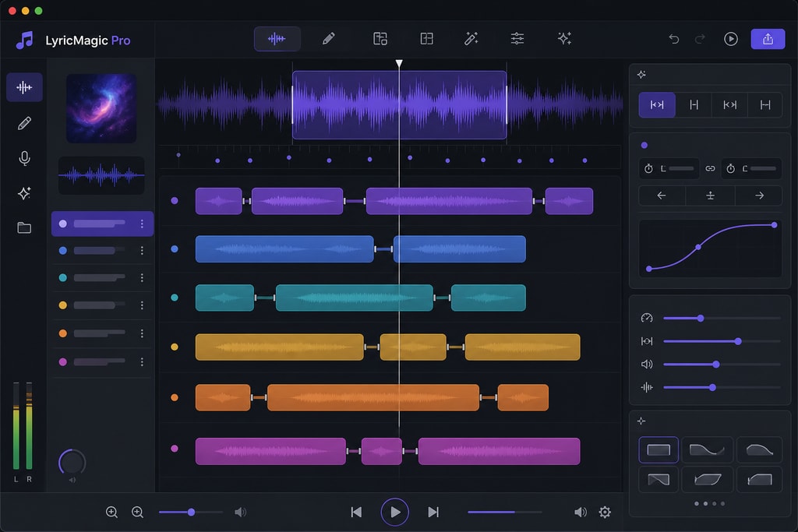Select the S-curve fade shape preset
This screenshot has width=798, height=532.
(x=707, y=449)
